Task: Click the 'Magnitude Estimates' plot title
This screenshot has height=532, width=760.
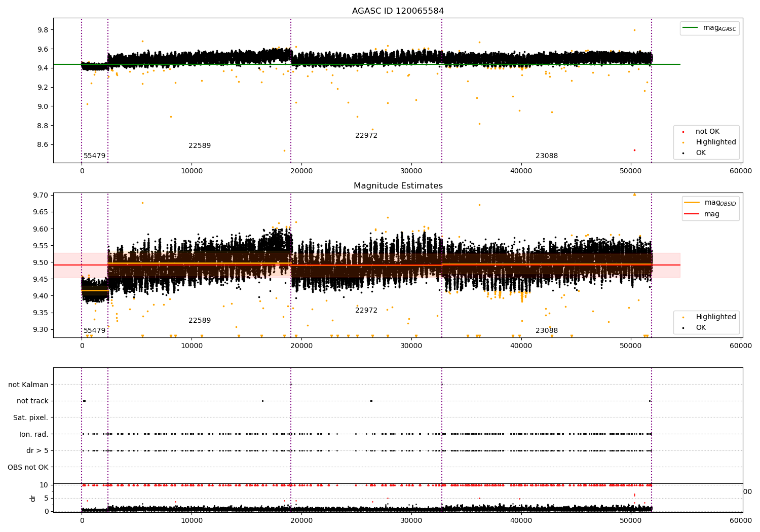Action: (x=398, y=186)
